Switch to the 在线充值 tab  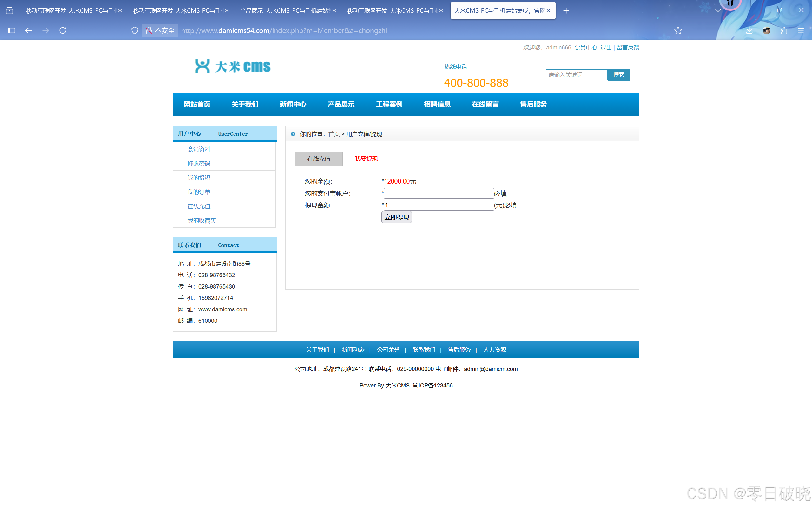pos(319,159)
